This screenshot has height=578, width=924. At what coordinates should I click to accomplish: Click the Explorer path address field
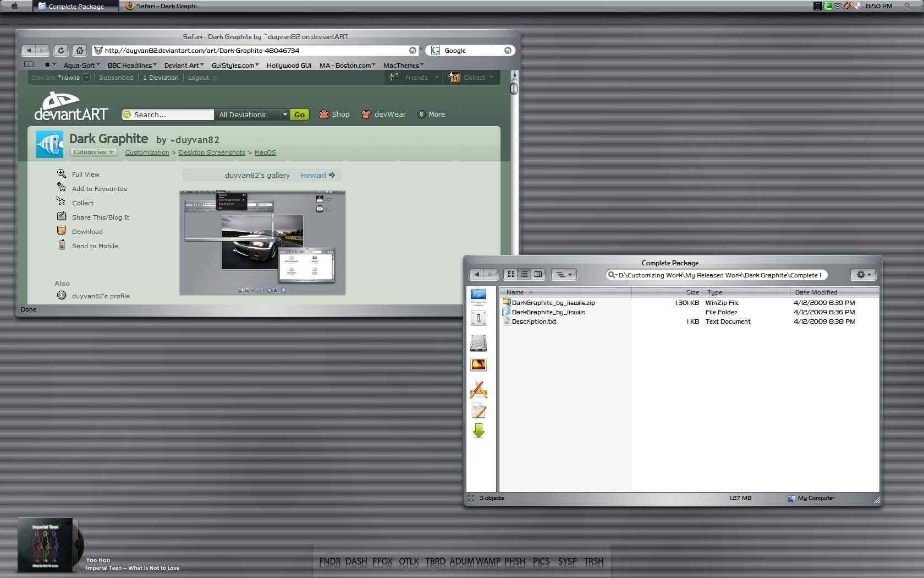[x=717, y=275]
